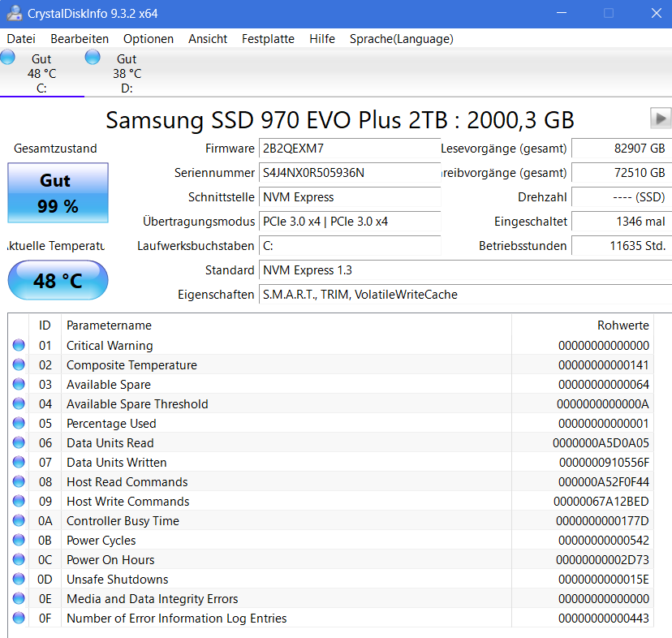This screenshot has width=672, height=638.
Task: Click the Rohwerte column header
Action: (x=583, y=325)
